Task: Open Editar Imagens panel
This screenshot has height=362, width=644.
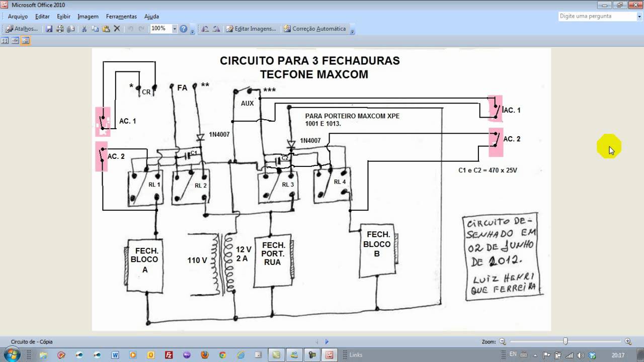Action: (251, 29)
